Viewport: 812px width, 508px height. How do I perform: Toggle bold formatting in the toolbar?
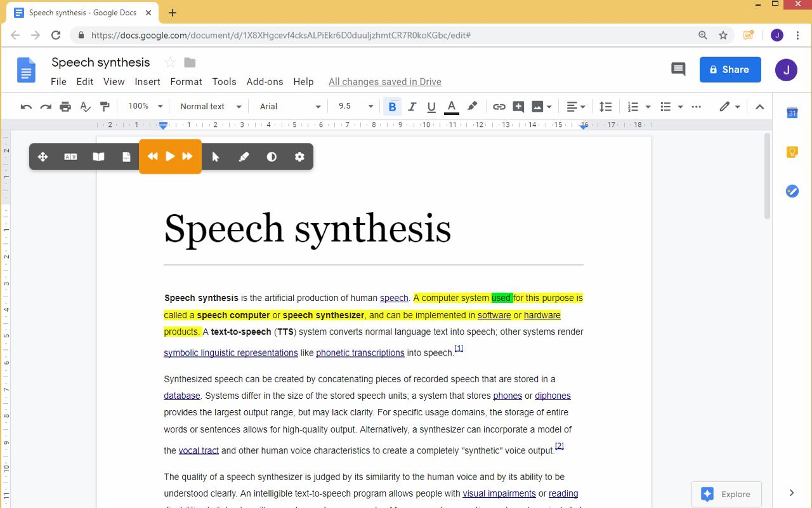[392, 106]
